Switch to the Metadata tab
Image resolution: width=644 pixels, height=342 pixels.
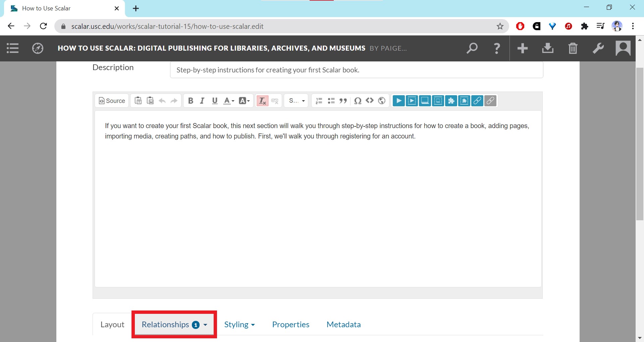343,325
